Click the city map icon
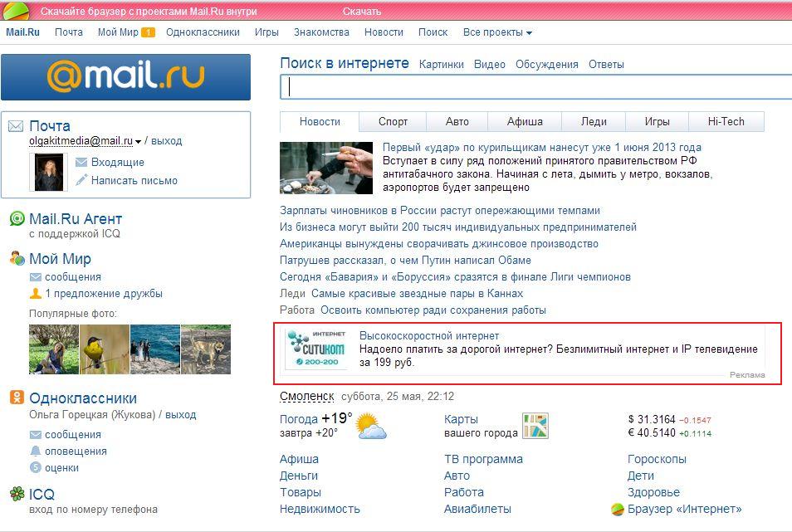The height and width of the screenshot is (532, 792). [x=535, y=426]
